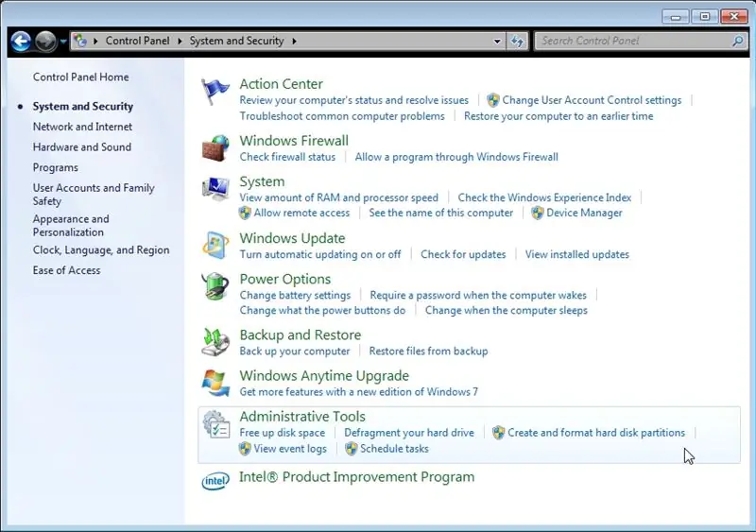The image size is (756, 532).
Task: Open the Windows Firewall brick wall icon
Action: coord(215,147)
